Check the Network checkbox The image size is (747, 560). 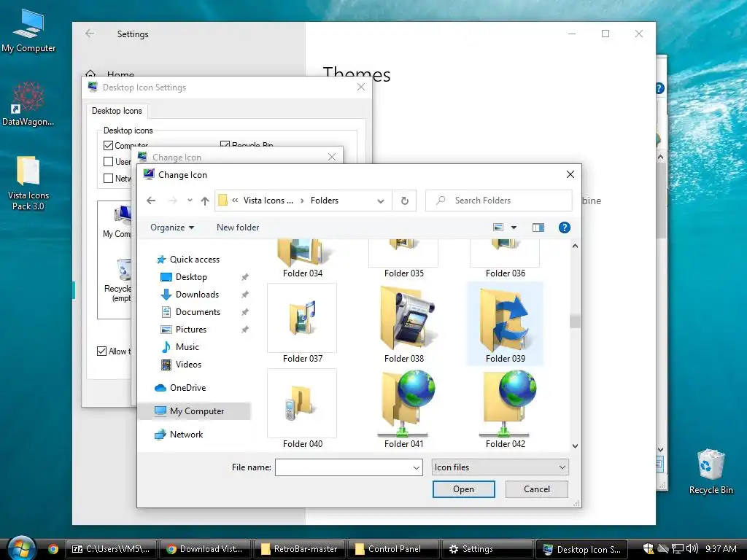pos(109,178)
